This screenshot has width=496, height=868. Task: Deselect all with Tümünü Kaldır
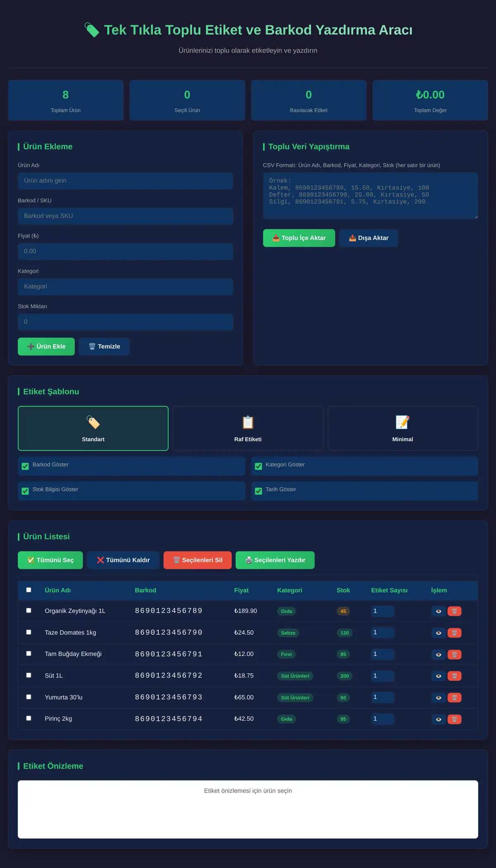123,560
